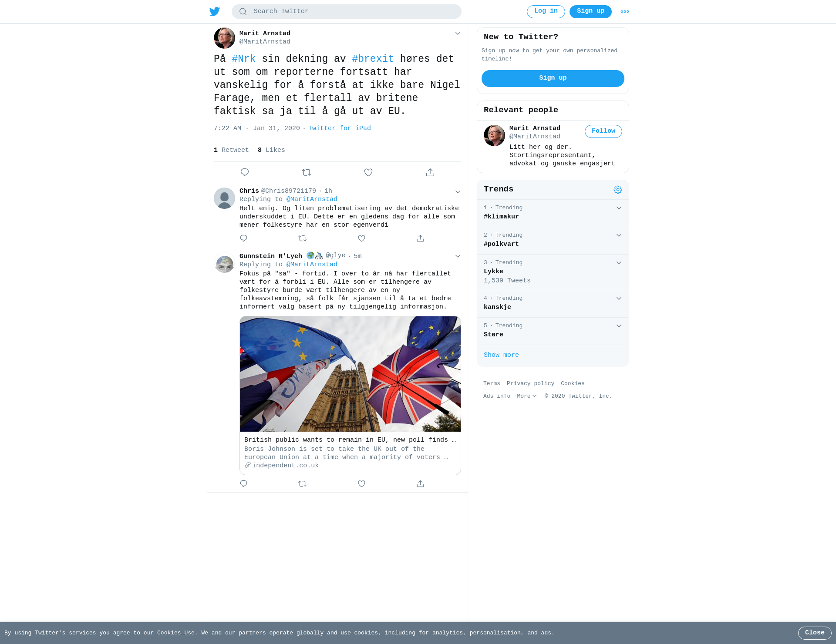The height and width of the screenshot is (644, 836).
Task: Open the 8 Likes list
Action: tap(271, 150)
